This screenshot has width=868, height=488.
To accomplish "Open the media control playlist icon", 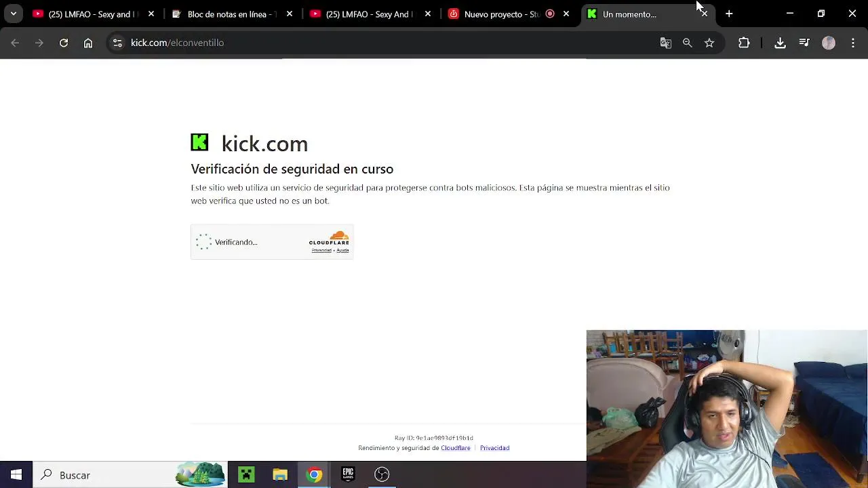I will pos(804,43).
